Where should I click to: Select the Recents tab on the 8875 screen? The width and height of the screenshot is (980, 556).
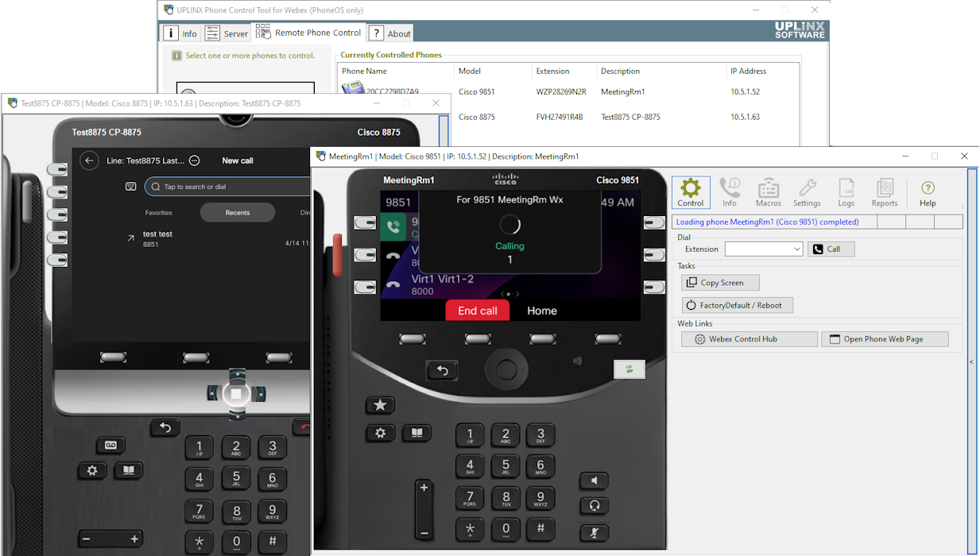click(237, 213)
